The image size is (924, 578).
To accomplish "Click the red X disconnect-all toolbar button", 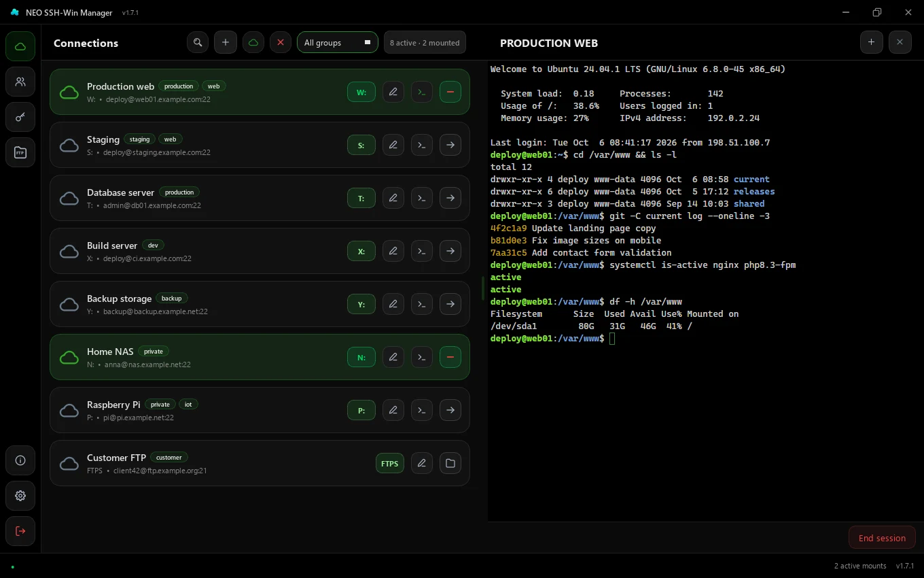I will click(x=281, y=42).
